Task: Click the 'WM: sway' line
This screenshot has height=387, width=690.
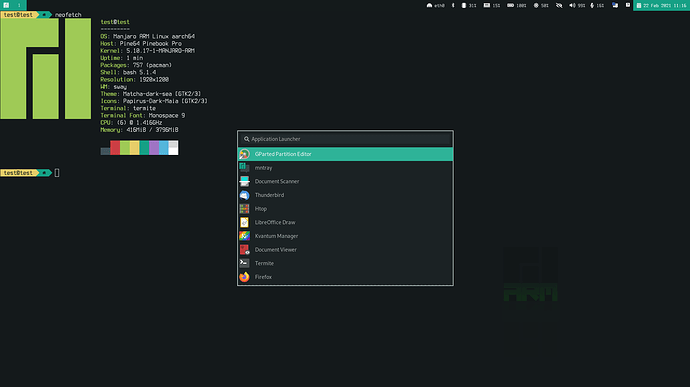Action: [114, 87]
